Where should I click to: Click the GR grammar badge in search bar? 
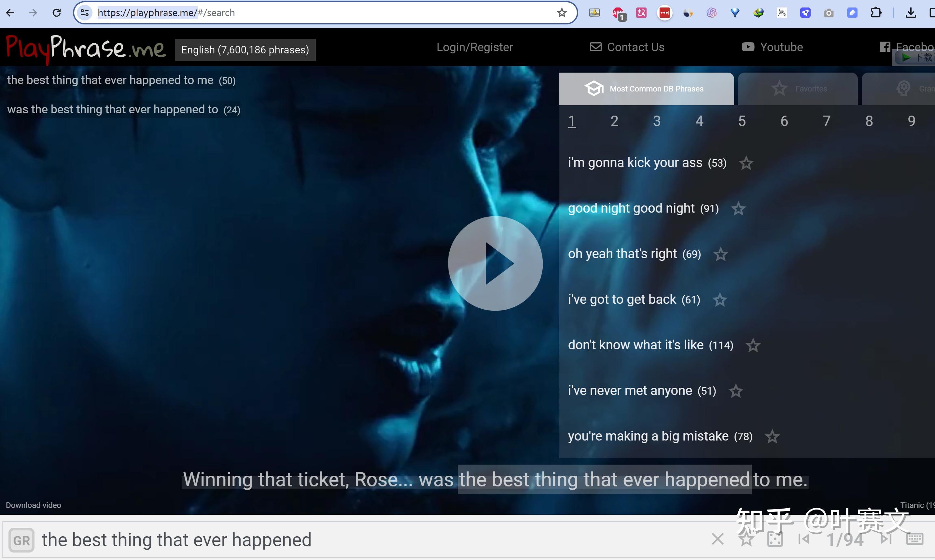coord(21,540)
